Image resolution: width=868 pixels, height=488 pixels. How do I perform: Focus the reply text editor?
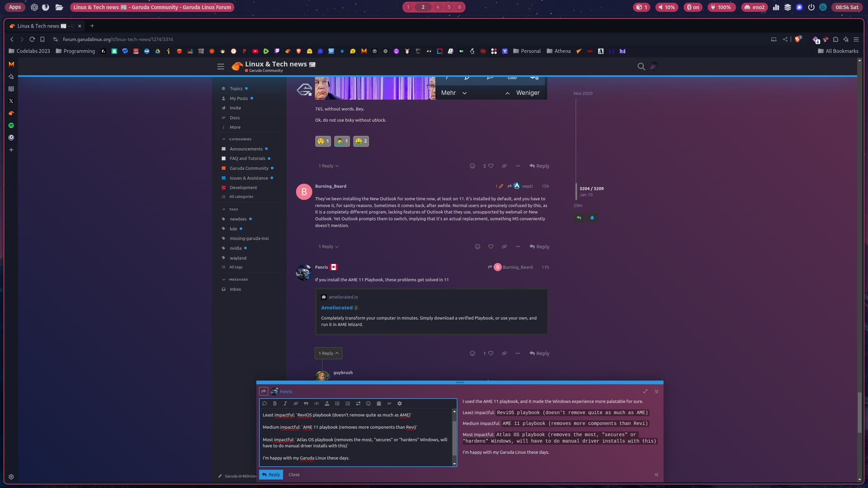pos(355,436)
